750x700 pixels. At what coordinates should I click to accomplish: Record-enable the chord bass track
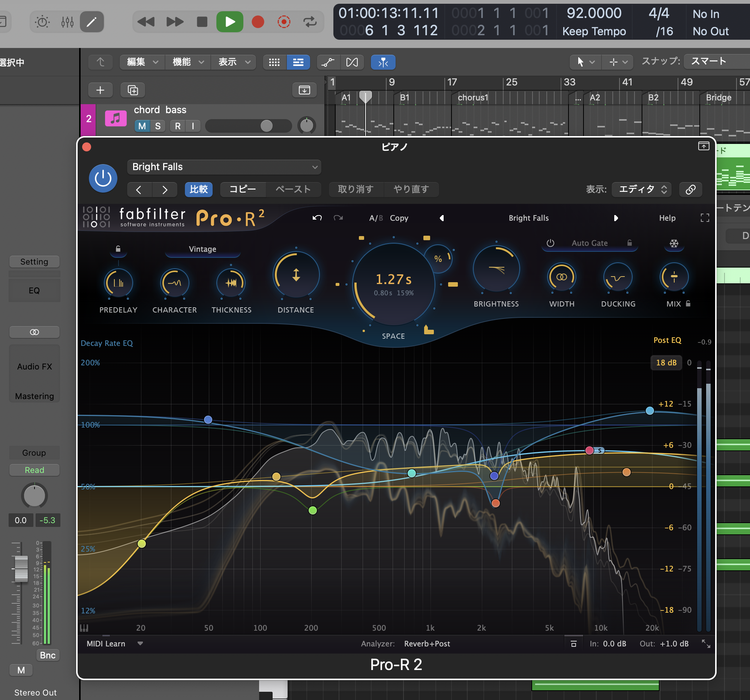[x=178, y=126]
